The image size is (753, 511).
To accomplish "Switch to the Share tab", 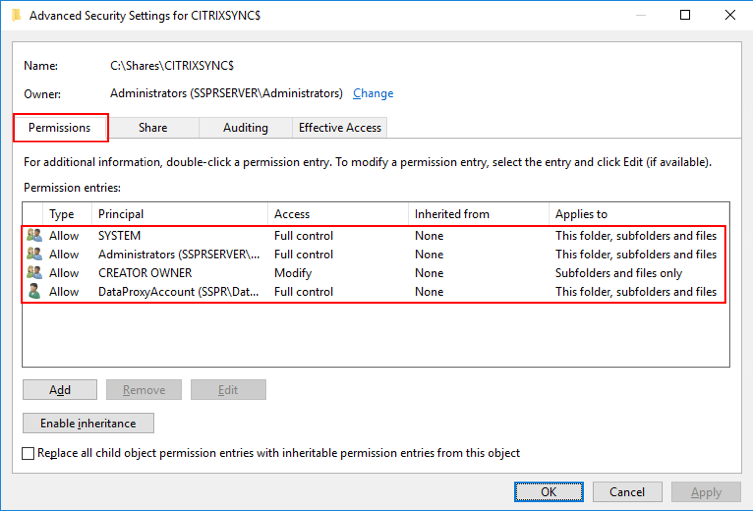I will click(153, 128).
